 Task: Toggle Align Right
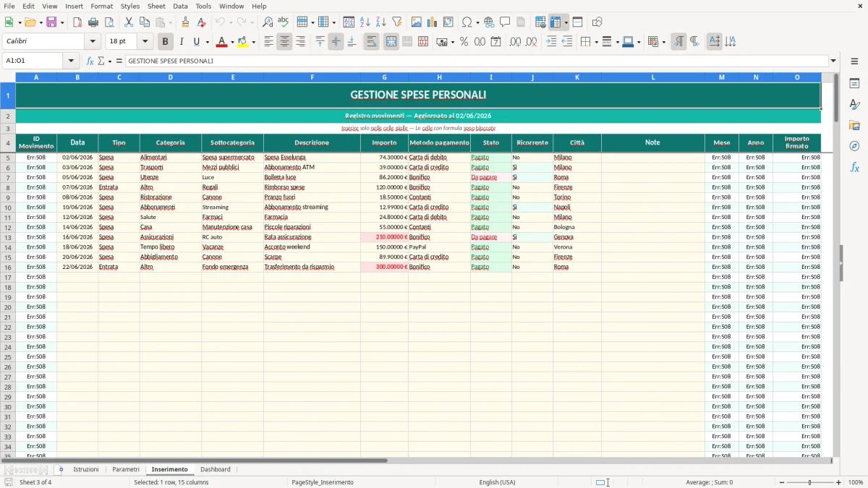point(300,42)
